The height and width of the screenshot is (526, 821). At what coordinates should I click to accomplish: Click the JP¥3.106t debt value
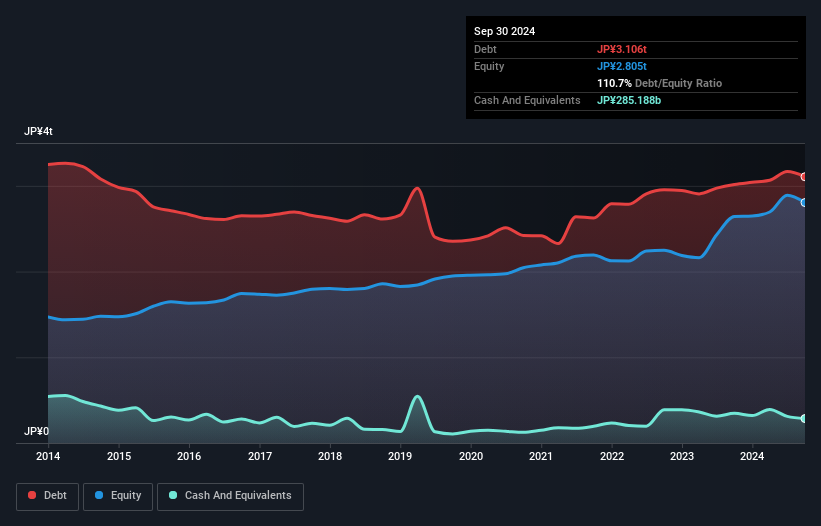point(622,49)
